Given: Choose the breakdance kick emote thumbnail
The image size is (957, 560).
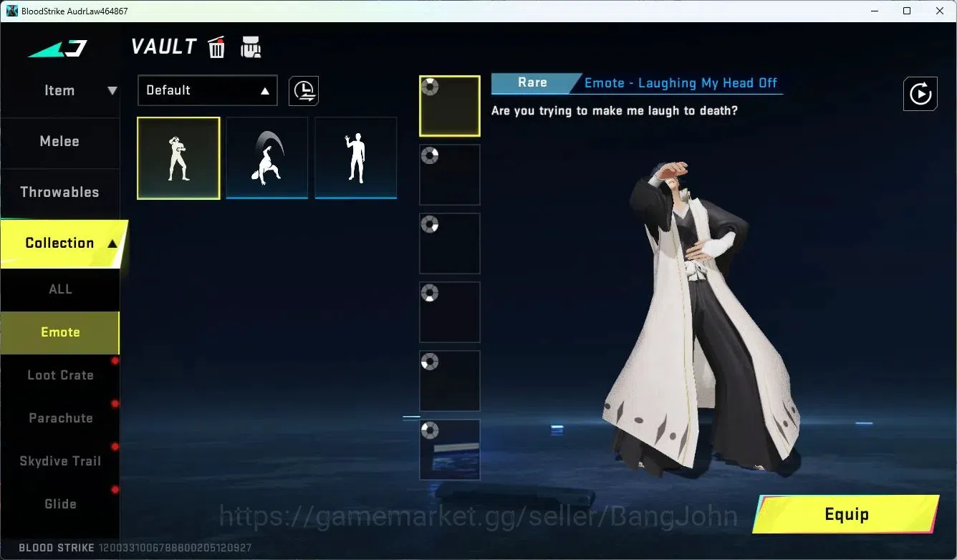Looking at the screenshot, I should tap(267, 158).
